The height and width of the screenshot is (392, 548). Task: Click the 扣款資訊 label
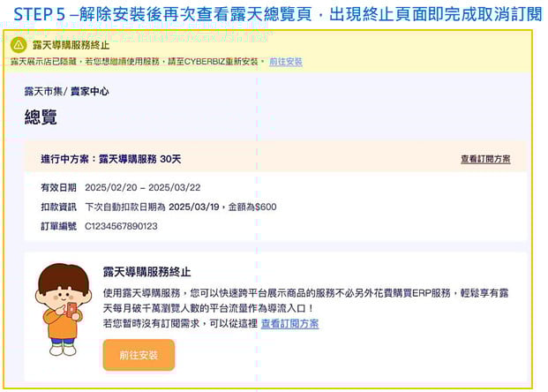click(57, 207)
